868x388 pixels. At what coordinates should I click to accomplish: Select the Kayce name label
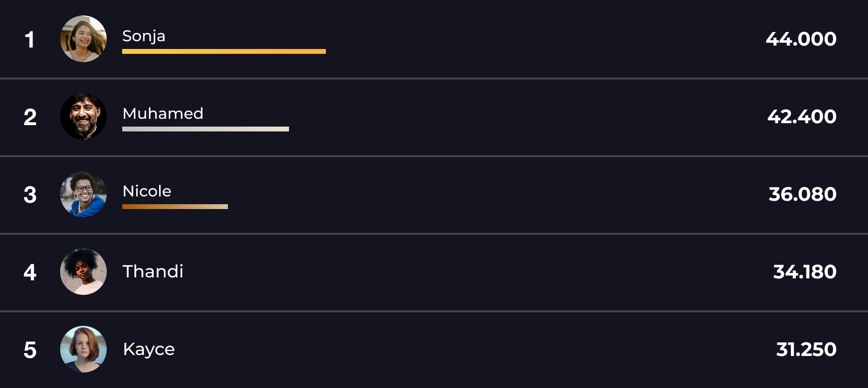tap(149, 349)
